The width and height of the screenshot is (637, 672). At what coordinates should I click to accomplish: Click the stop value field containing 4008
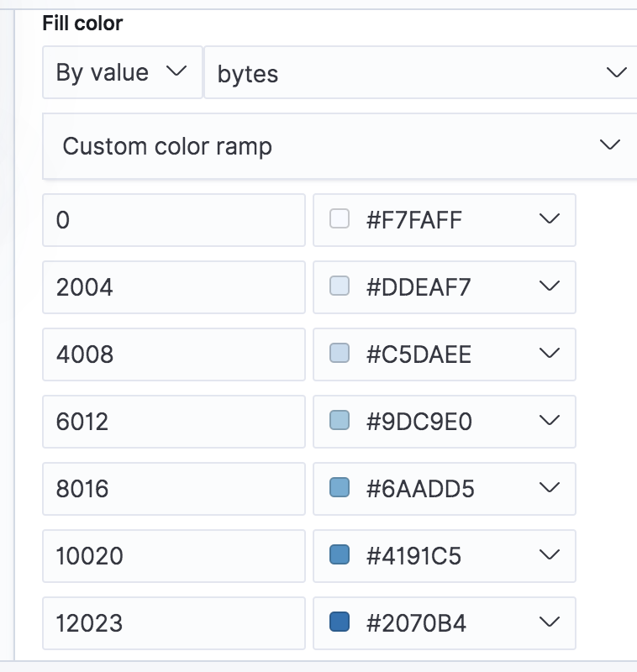[x=173, y=354]
